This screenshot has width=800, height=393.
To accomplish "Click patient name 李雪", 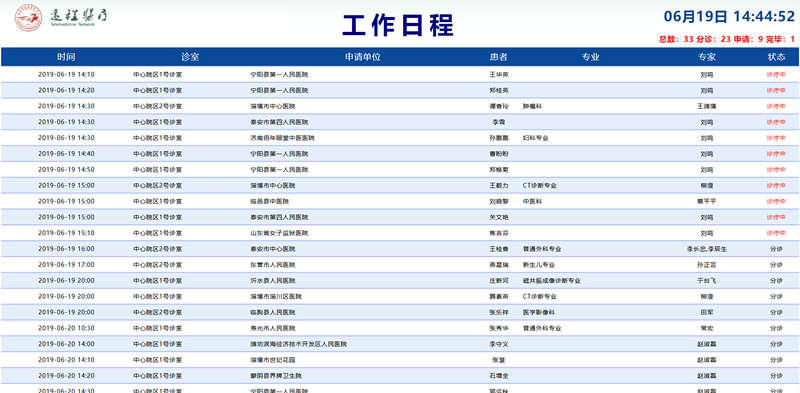I will coord(498,122).
